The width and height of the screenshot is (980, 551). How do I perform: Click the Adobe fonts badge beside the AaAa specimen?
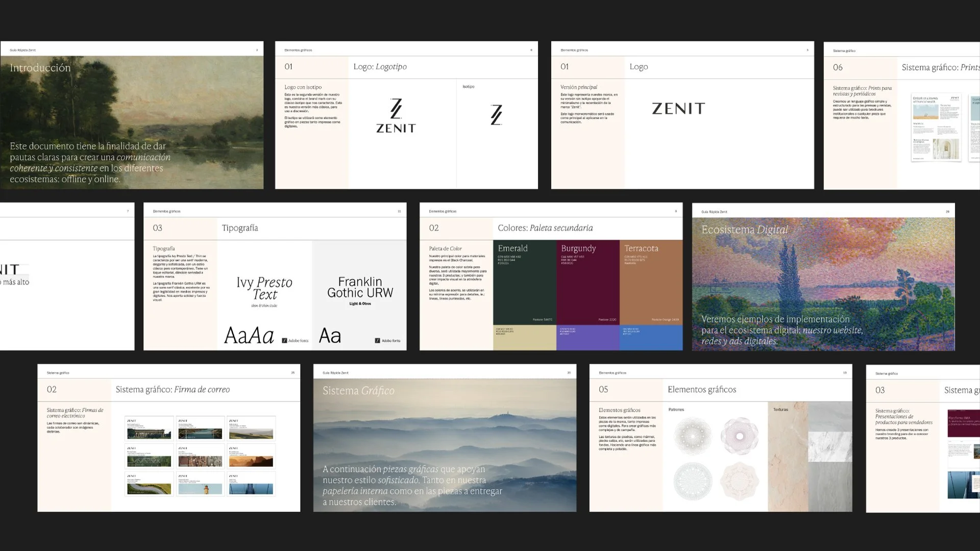coord(296,340)
